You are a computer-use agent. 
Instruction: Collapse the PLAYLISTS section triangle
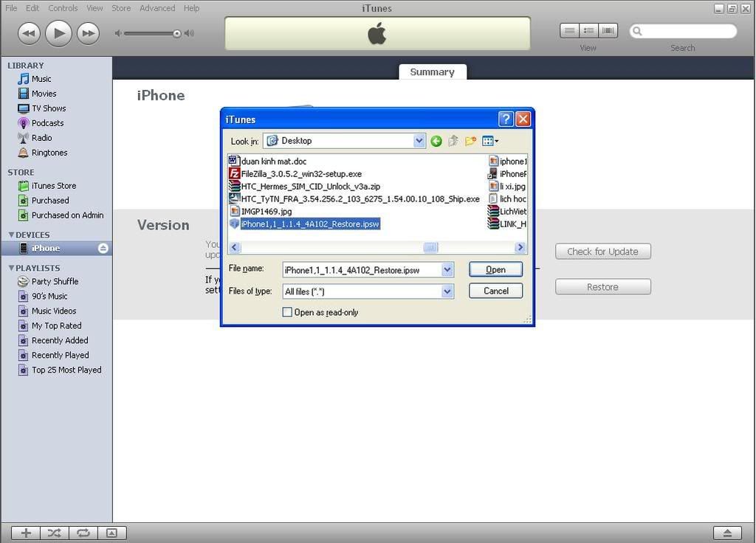pos(11,268)
